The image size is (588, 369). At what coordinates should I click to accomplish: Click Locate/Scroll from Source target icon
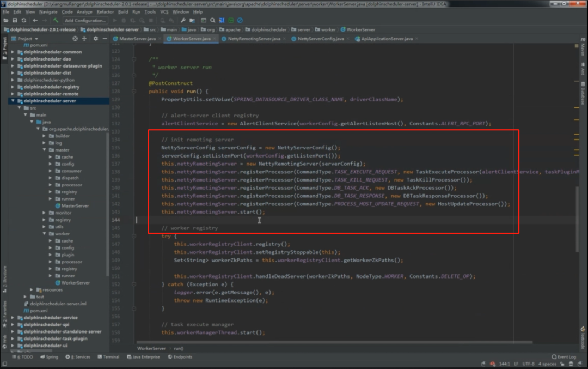pyautogui.click(x=75, y=39)
